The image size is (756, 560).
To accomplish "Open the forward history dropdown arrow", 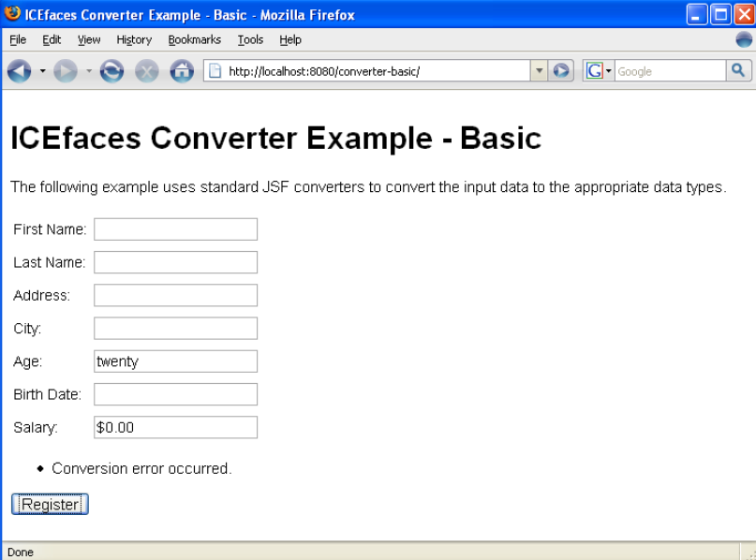I will tap(89, 72).
